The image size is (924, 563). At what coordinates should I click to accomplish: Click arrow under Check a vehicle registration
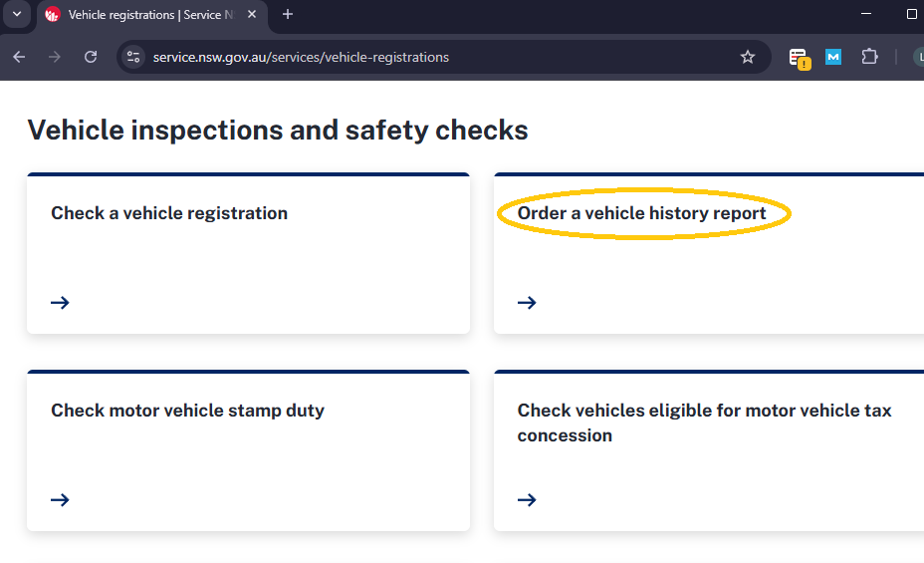click(60, 302)
